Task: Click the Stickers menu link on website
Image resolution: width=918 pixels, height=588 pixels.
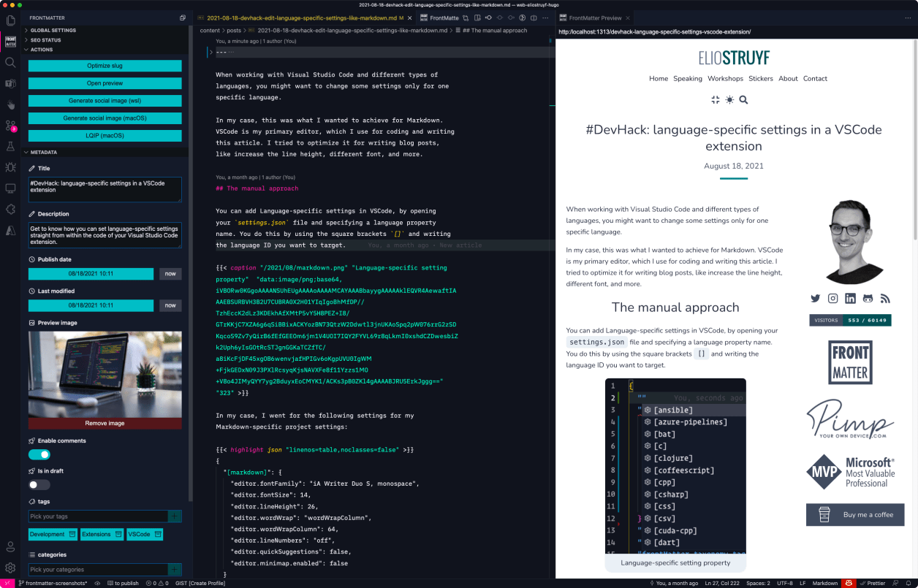Action: point(761,79)
